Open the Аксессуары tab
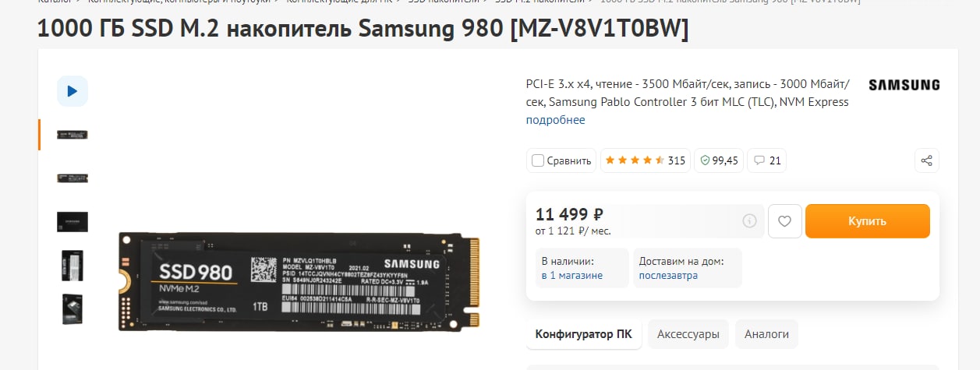Screen dimensions: 980x370 [x=688, y=334]
